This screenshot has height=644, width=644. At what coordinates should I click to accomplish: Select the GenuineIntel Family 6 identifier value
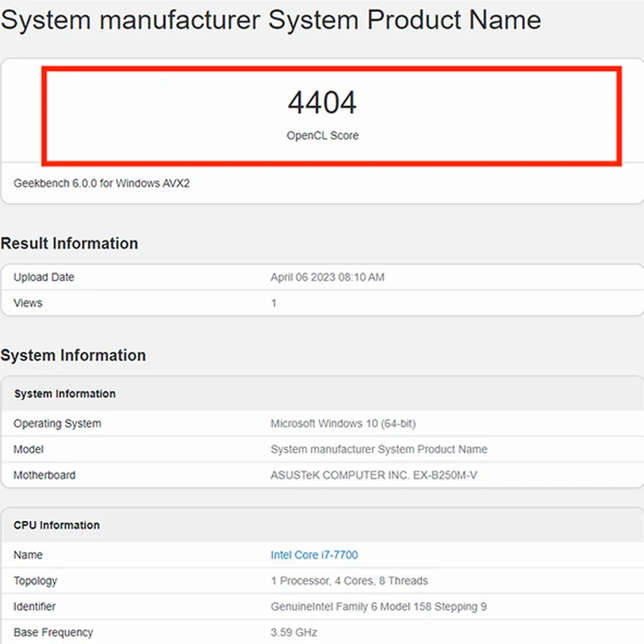point(378,607)
